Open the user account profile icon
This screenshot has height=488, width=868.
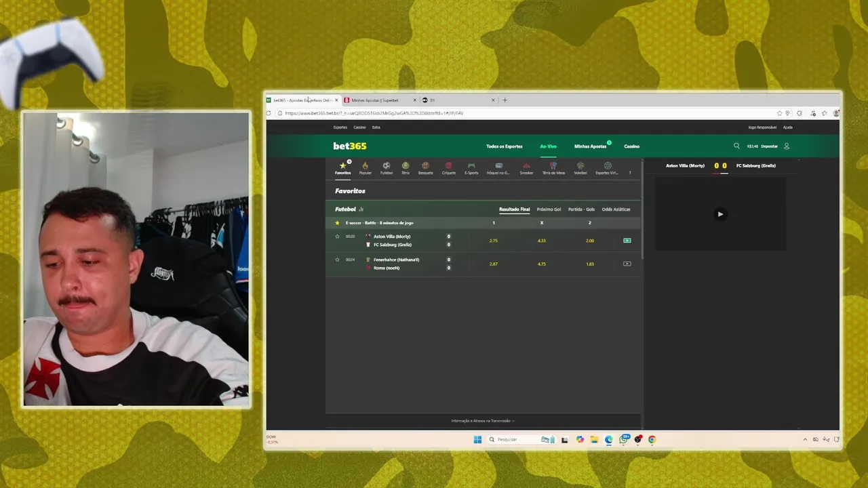point(787,146)
